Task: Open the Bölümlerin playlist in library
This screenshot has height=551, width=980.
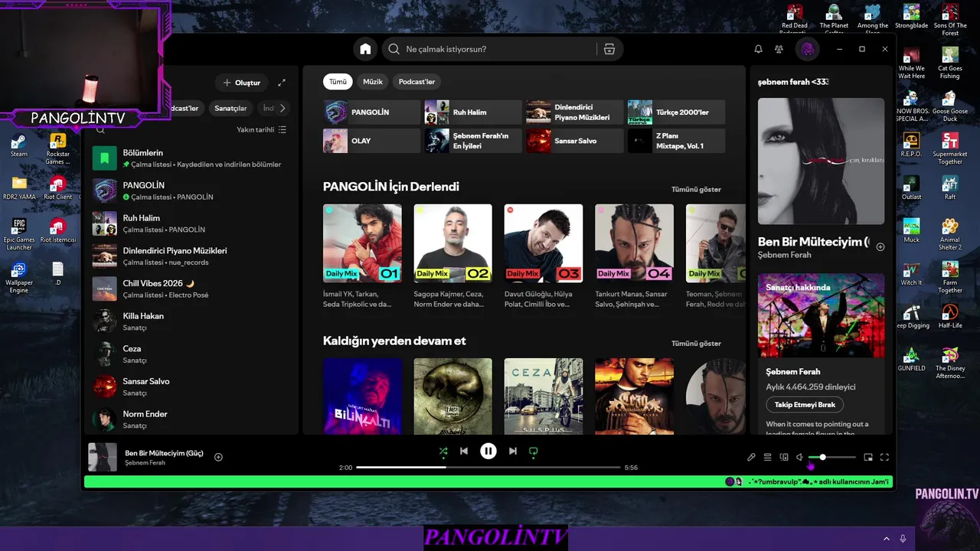Action: 190,158
